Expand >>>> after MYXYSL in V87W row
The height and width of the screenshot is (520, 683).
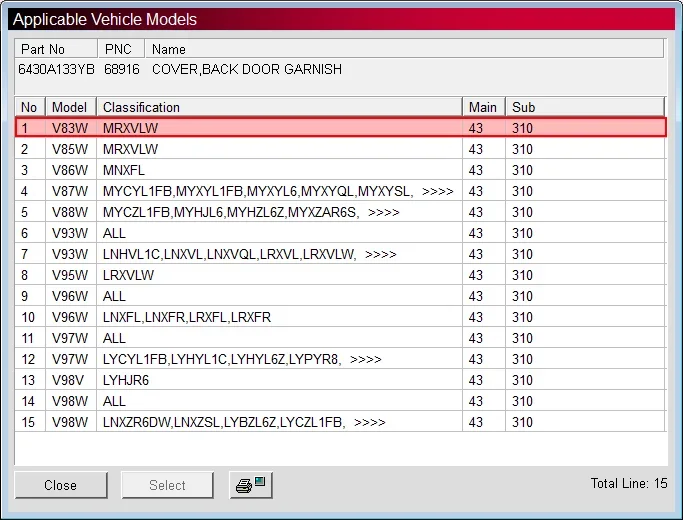pyautogui.click(x=438, y=191)
